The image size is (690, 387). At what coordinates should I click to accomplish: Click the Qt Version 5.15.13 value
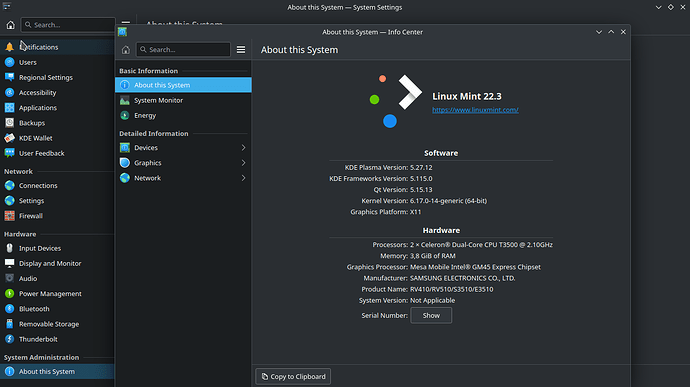pyautogui.click(x=421, y=190)
